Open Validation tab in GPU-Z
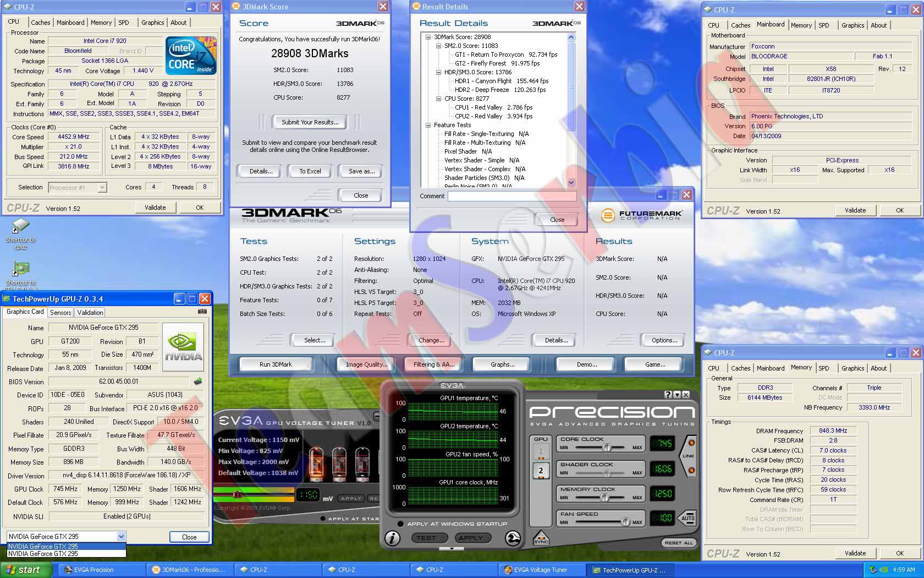This screenshot has height=578, width=924. tap(90, 312)
